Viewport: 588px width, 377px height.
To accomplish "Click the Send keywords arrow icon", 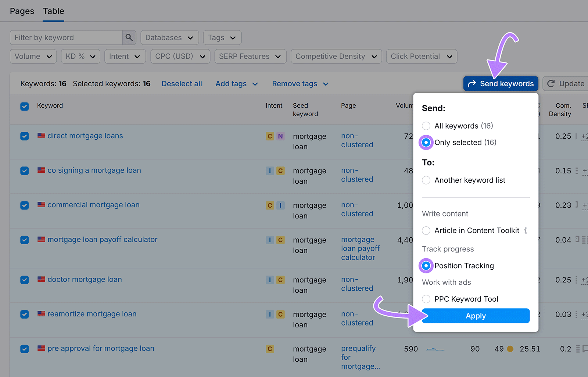I will click(472, 83).
